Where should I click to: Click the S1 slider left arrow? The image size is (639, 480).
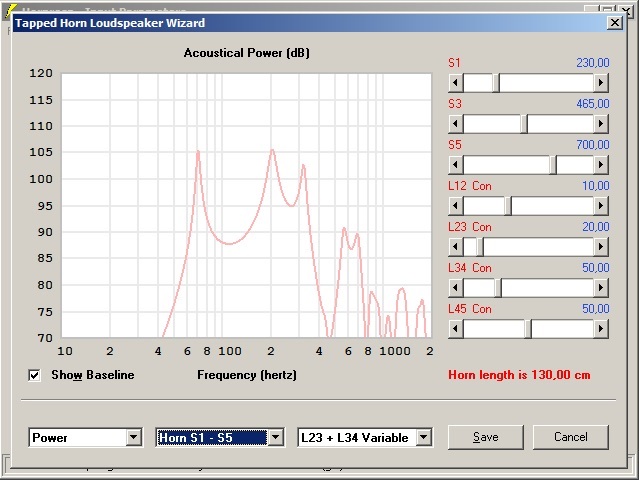[456, 83]
